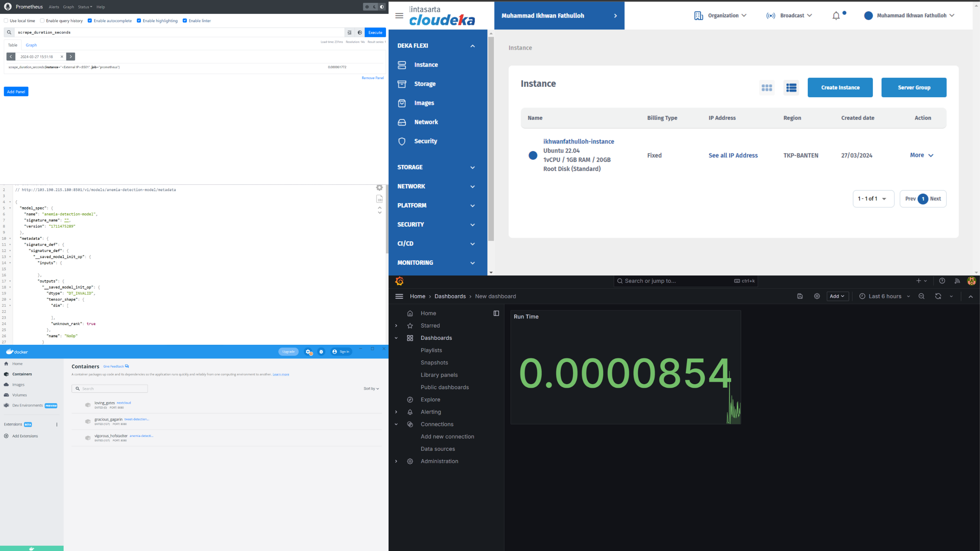Zoom out Grafana time range
The image size is (980, 551).
coord(921,296)
